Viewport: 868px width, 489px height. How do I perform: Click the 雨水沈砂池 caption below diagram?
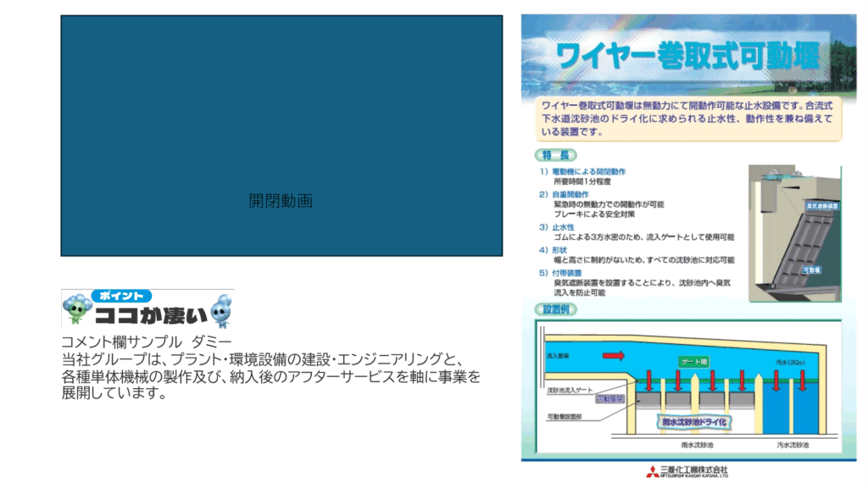coord(697,445)
